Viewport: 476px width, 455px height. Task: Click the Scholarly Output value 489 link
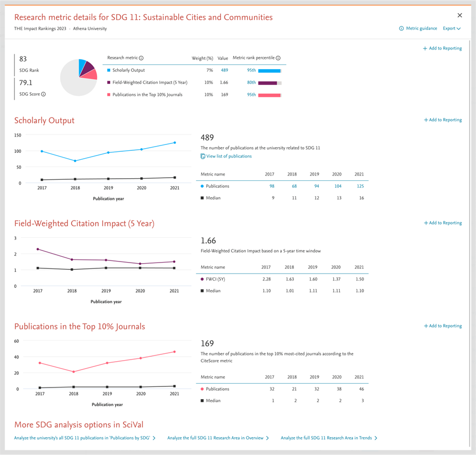tap(224, 70)
